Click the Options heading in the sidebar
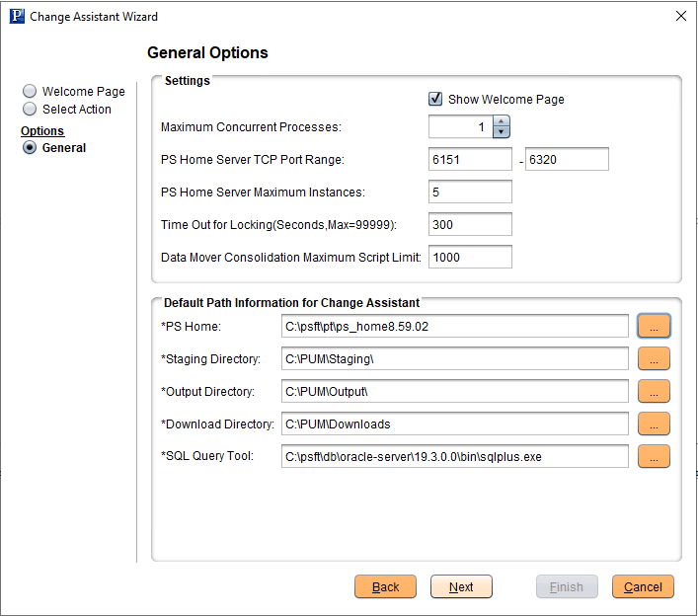Viewport: 698px width, 616px height. tap(42, 131)
